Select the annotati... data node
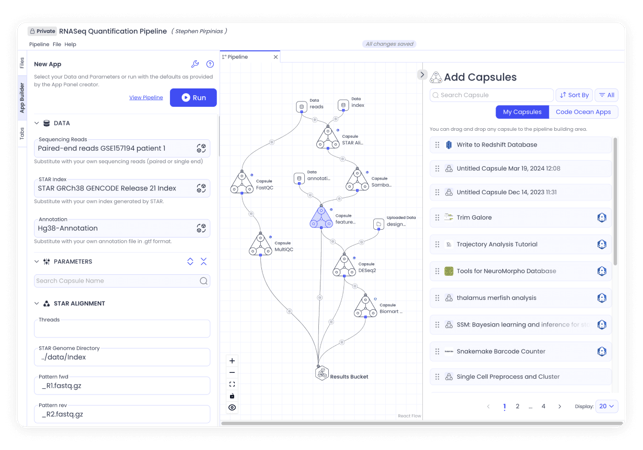This screenshot has width=643, height=450. point(299,178)
